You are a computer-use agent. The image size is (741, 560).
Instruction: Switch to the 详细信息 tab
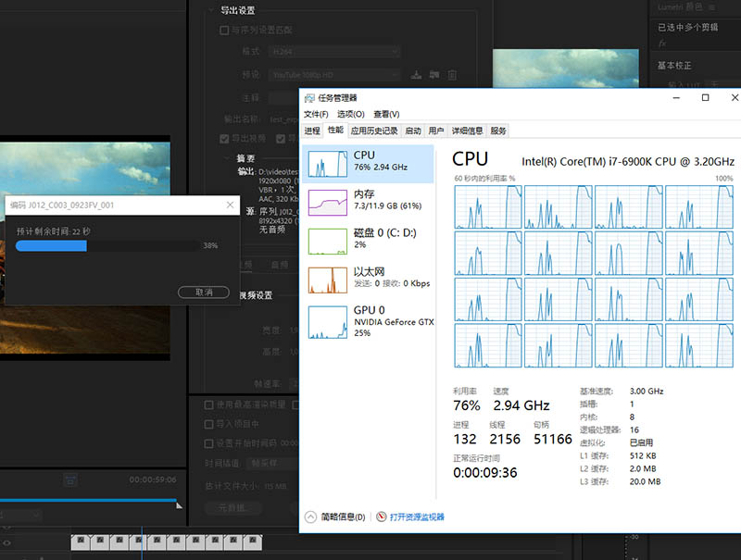pyautogui.click(x=468, y=131)
